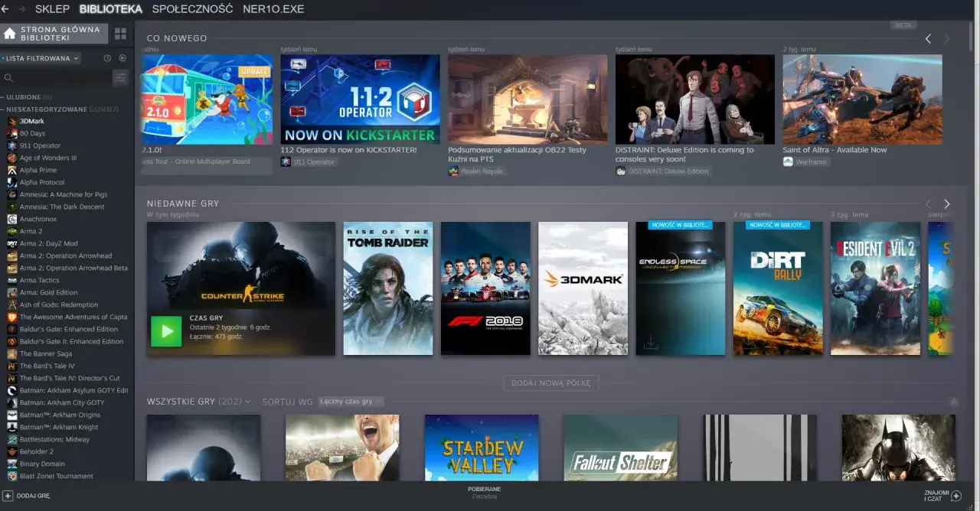980x511 pixels.
Task: Open advanced filter sliders icon
Action: (x=120, y=77)
